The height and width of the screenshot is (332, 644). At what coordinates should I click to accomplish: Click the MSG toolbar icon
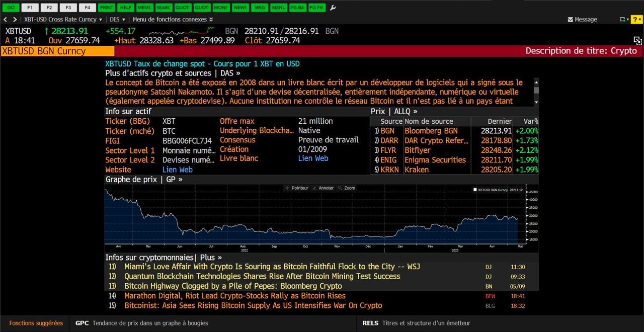260,8
